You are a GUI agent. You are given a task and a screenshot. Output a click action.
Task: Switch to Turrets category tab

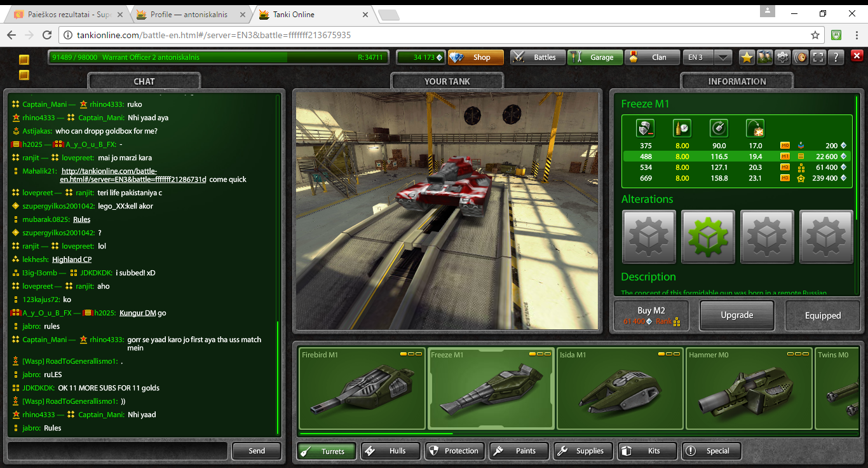click(327, 451)
